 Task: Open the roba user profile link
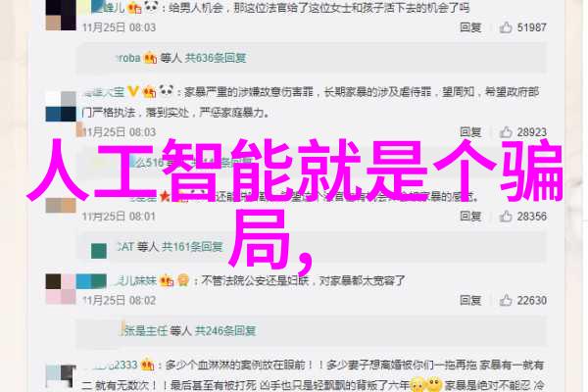[x=128, y=58]
